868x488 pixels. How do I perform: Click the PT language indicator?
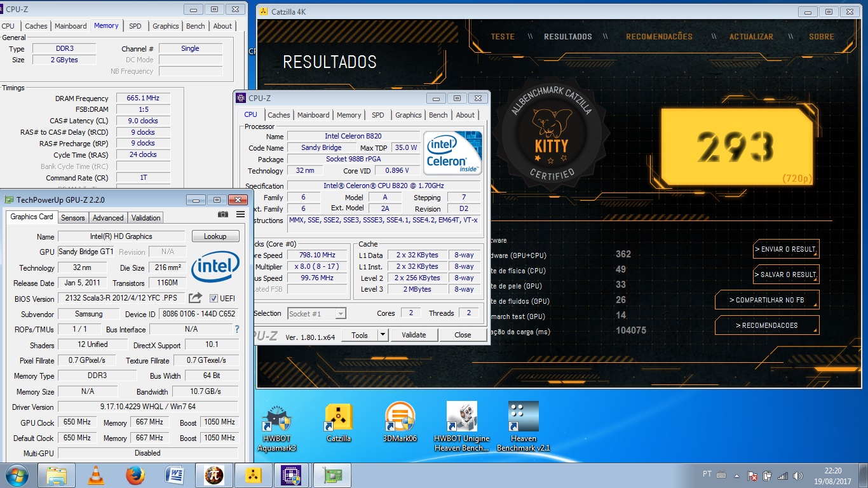[x=707, y=475]
